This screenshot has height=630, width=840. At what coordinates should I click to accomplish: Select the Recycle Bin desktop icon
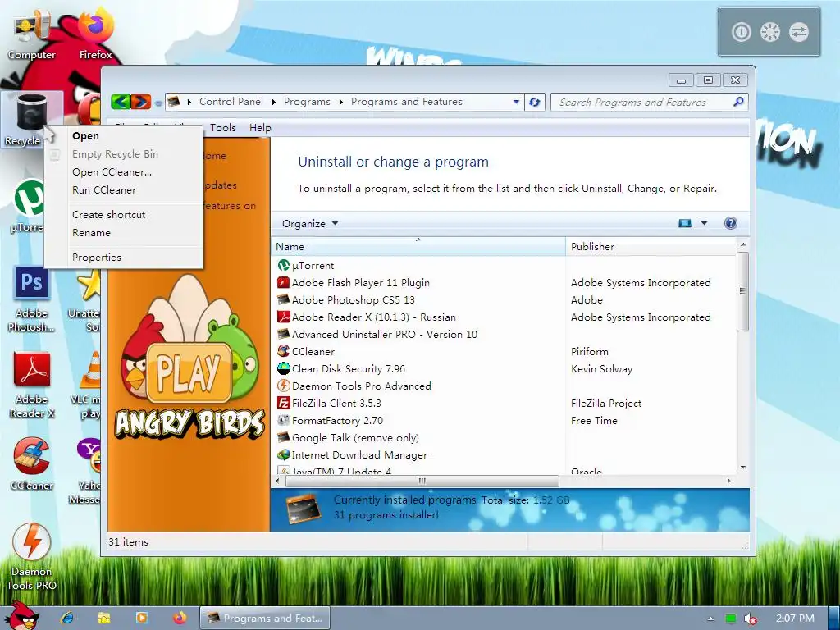pos(32,120)
